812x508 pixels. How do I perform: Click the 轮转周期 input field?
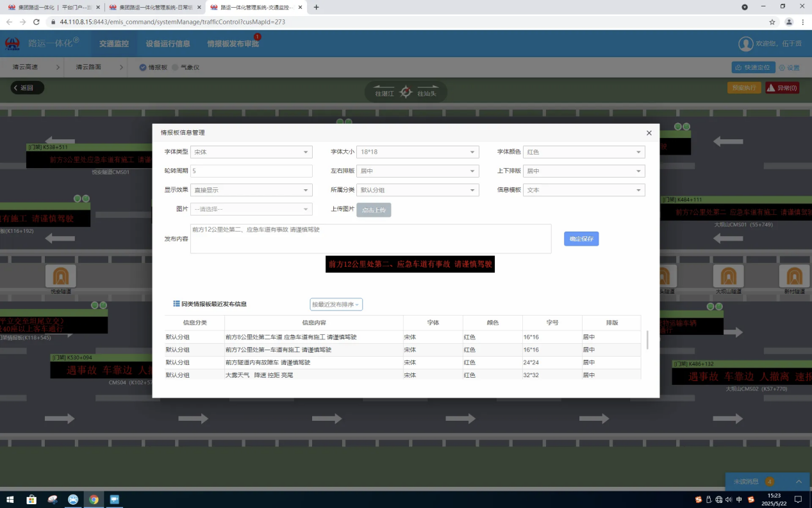click(251, 171)
